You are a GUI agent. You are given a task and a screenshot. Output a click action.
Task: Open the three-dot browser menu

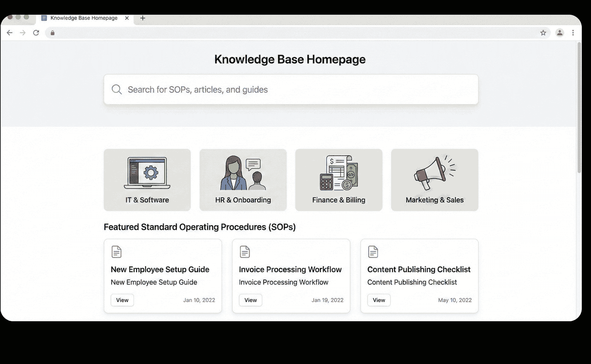coord(573,33)
